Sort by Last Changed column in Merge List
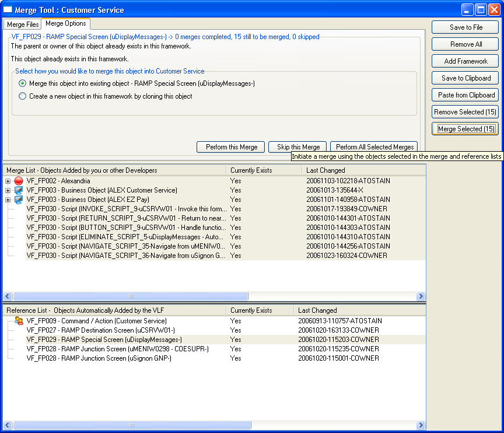 [x=362, y=170]
